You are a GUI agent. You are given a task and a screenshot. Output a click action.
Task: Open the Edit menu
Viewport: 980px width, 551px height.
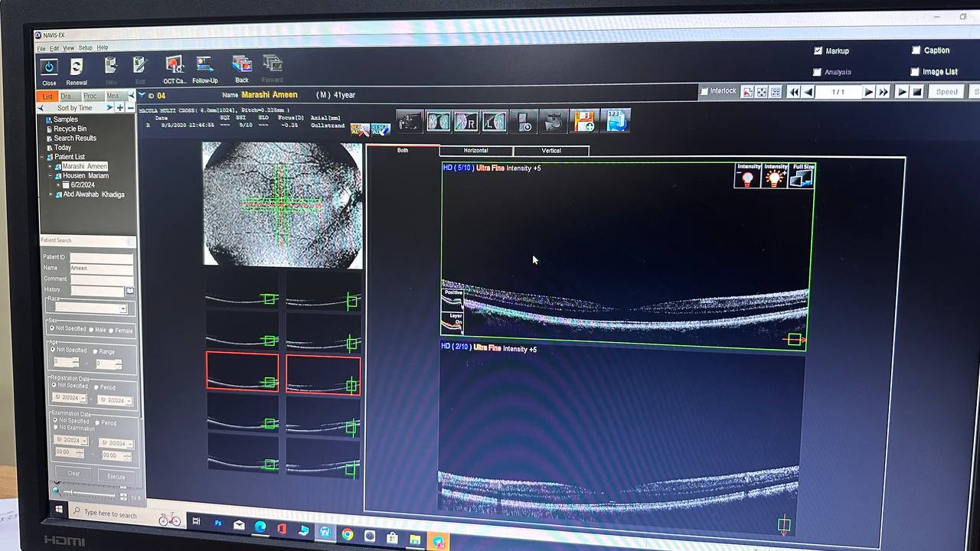click(x=54, y=48)
